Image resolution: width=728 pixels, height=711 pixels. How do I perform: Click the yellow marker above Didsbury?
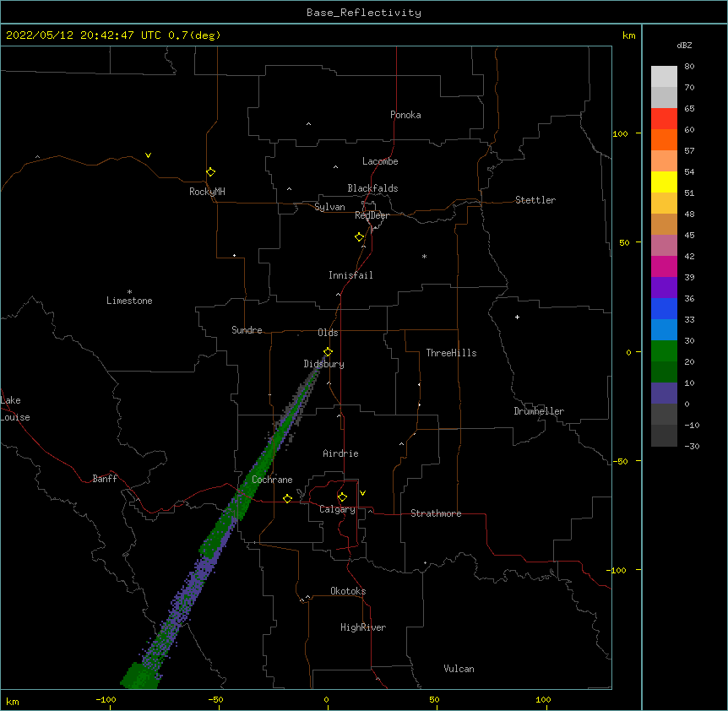[329, 352]
